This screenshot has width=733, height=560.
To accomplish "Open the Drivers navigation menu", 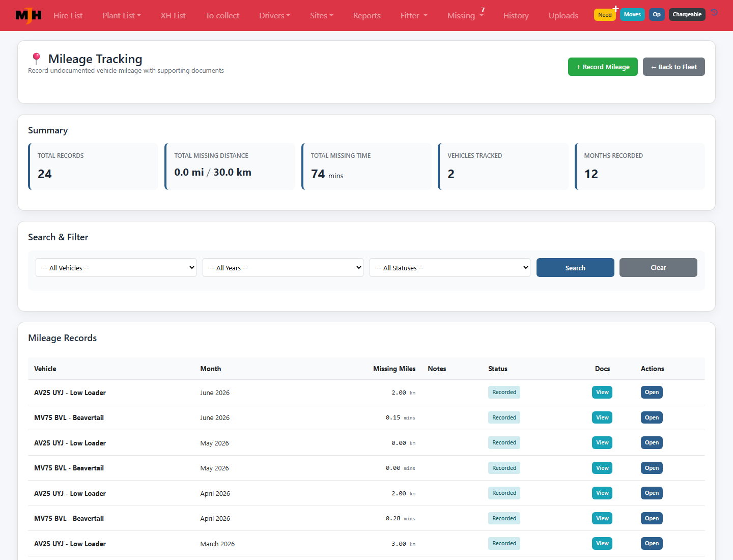I will 274,15.
